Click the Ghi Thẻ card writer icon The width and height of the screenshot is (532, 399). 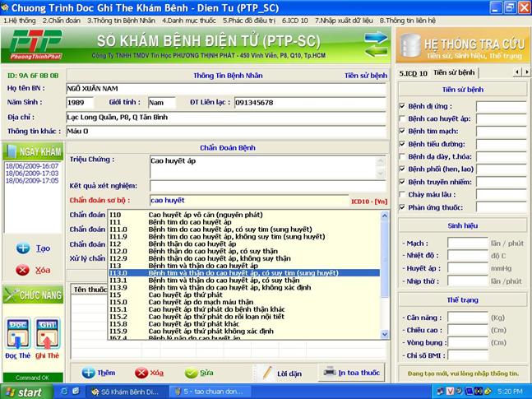[47, 331]
